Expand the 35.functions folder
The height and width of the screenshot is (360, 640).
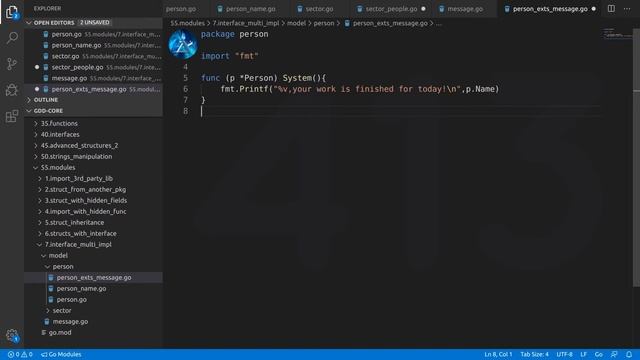(93, 123)
